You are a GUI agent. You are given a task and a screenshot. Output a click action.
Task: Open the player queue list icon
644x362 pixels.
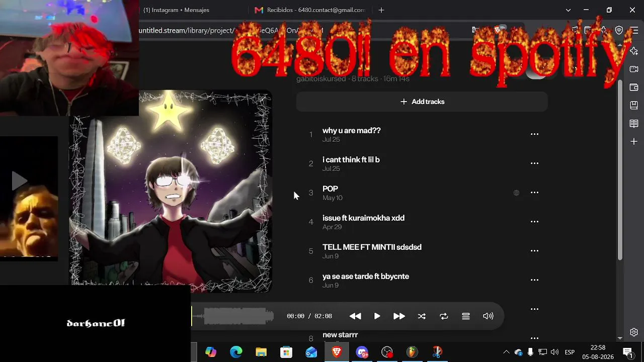click(466, 316)
